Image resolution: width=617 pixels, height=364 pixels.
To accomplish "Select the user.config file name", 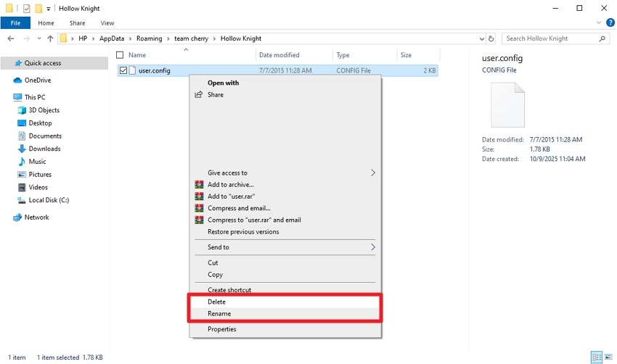I will [x=154, y=71].
